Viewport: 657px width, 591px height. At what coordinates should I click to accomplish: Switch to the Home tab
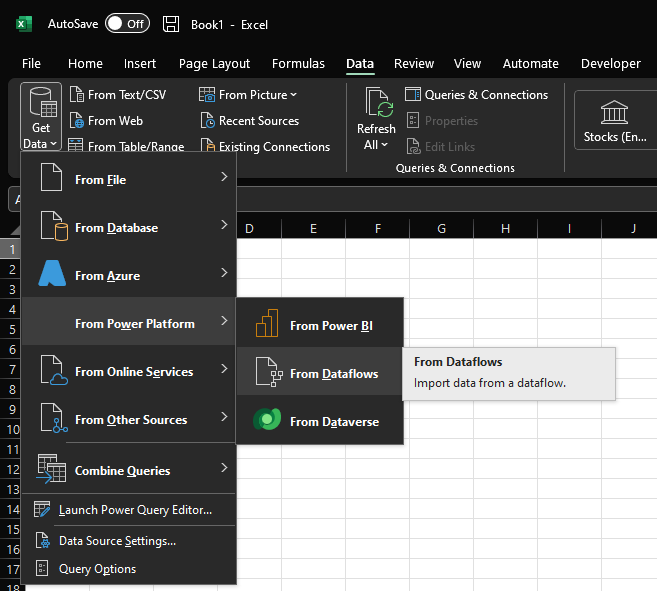pyautogui.click(x=85, y=63)
